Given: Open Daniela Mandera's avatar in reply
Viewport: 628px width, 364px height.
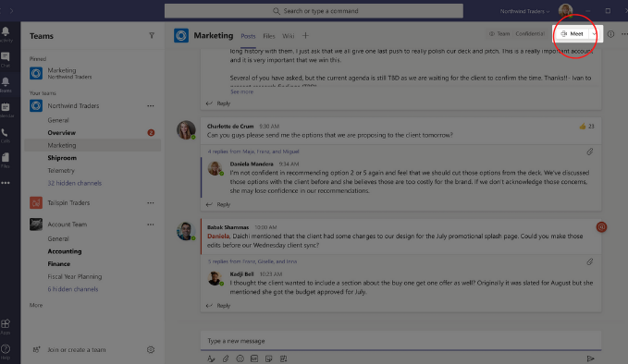Looking at the screenshot, I should click(215, 168).
